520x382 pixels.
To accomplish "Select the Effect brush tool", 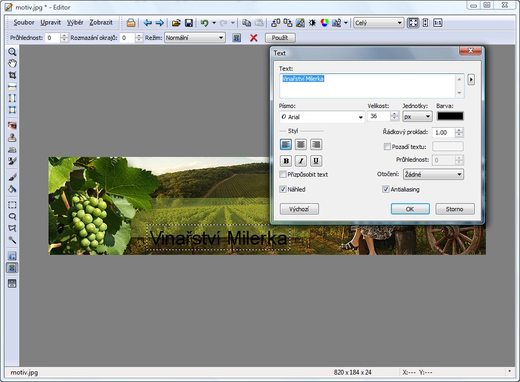I will tap(12, 161).
